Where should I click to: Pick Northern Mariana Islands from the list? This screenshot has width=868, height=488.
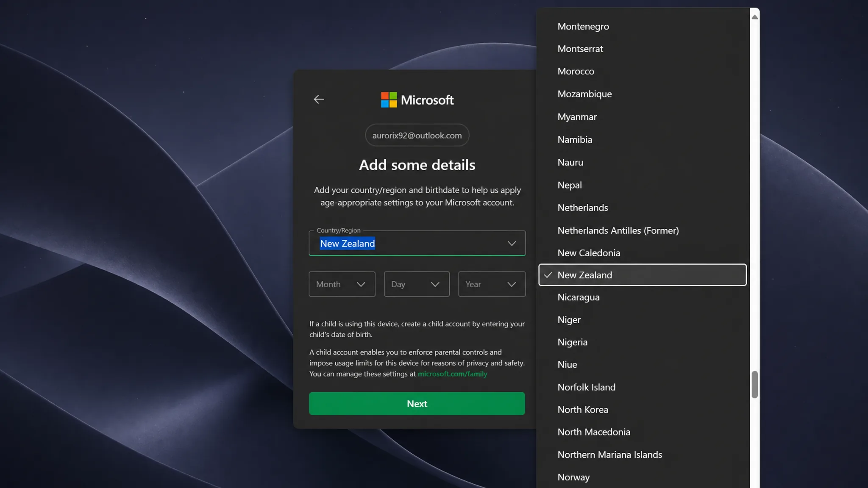tap(643, 455)
